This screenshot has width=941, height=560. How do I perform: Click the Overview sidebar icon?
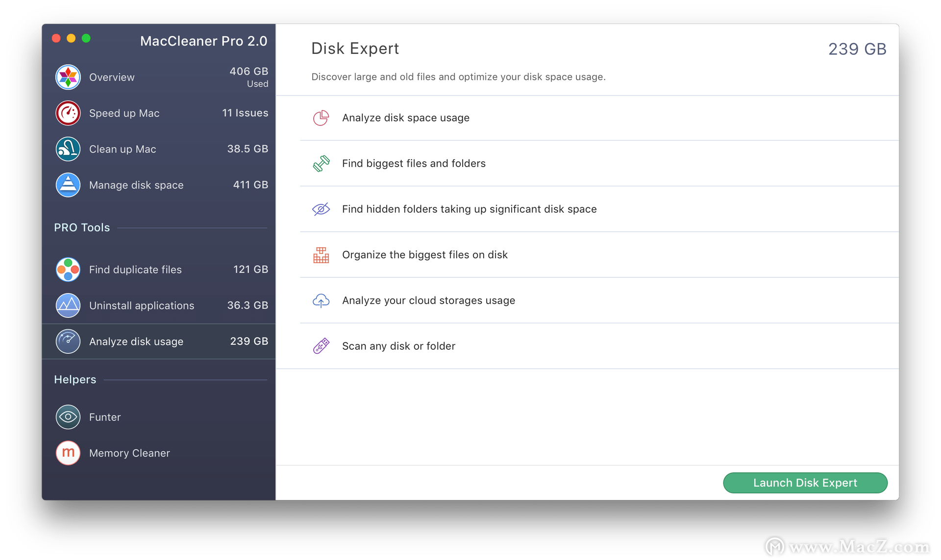pyautogui.click(x=68, y=76)
